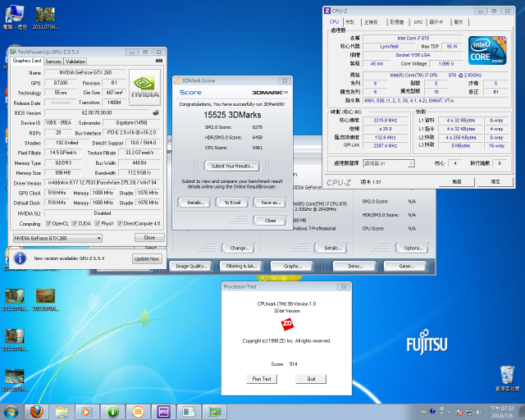This screenshot has width=525, height=420.
Task: Click Graphs button in 3DMark06
Action: tap(292, 267)
